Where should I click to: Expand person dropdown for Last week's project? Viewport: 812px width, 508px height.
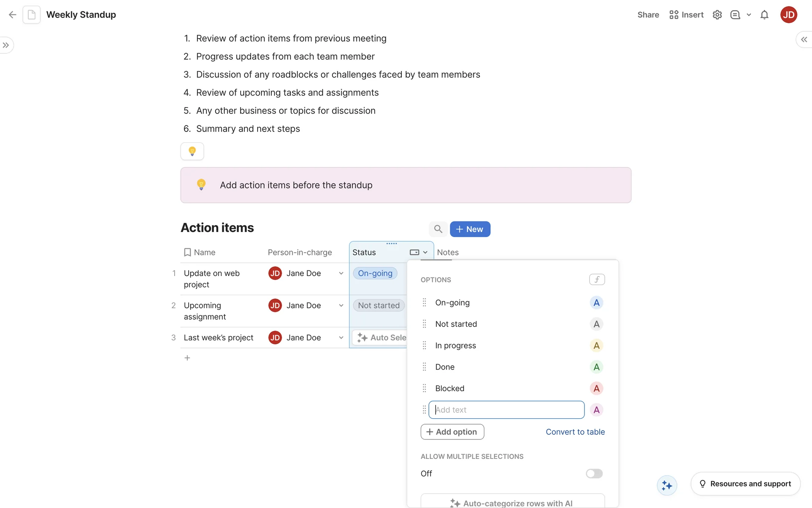click(341, 338)
